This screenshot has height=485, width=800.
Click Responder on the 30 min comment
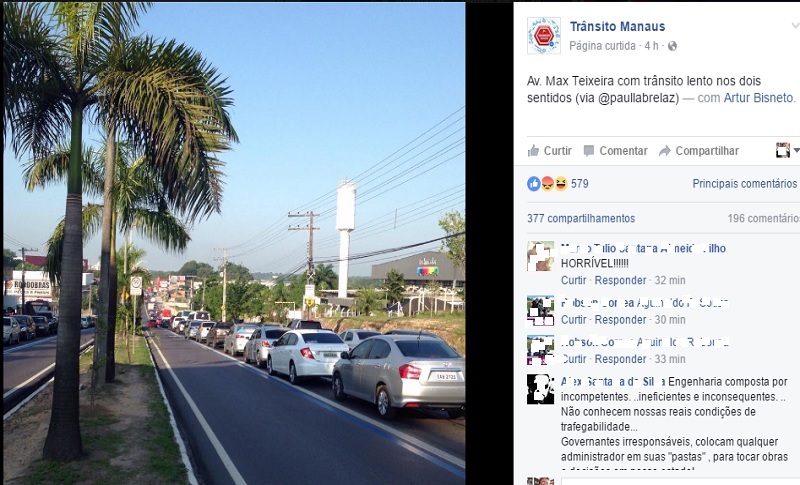coord(620,319)
